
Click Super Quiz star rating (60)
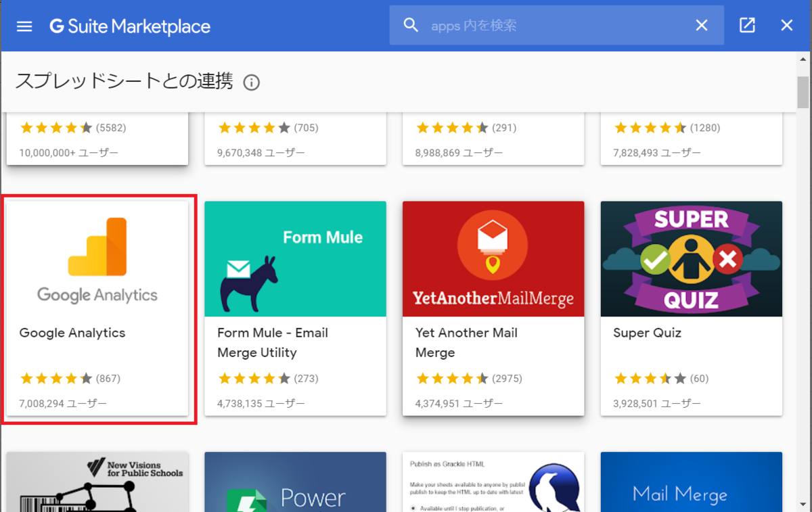tap(661, 379)
